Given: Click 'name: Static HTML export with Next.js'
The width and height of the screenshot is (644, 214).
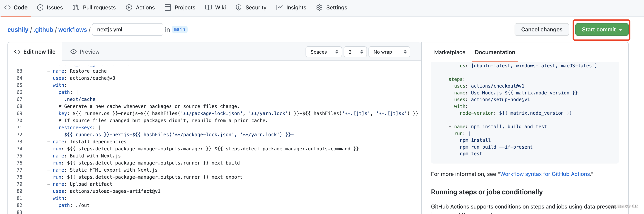Looking at the screenshot, I should click(x=105, y=170).
